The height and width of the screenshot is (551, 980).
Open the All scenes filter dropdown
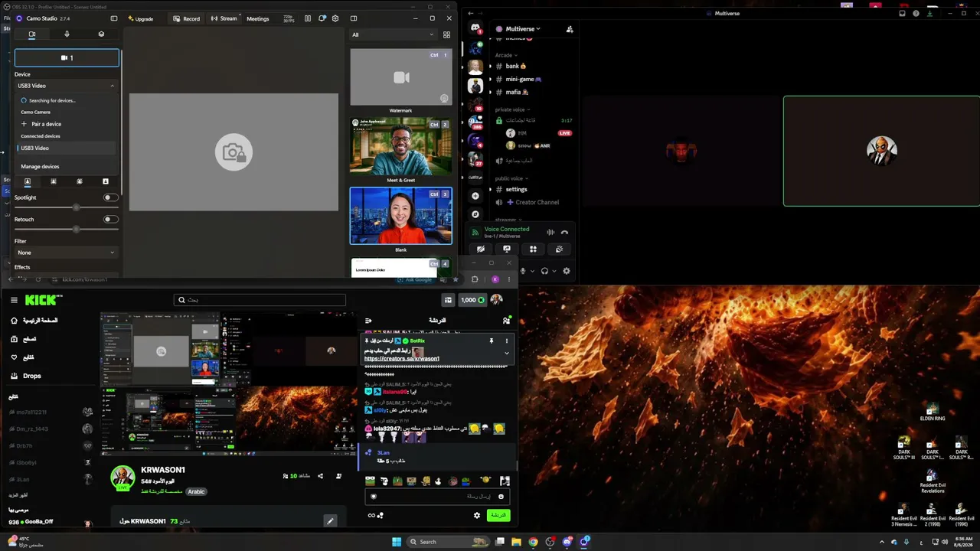tap(394, 34)
